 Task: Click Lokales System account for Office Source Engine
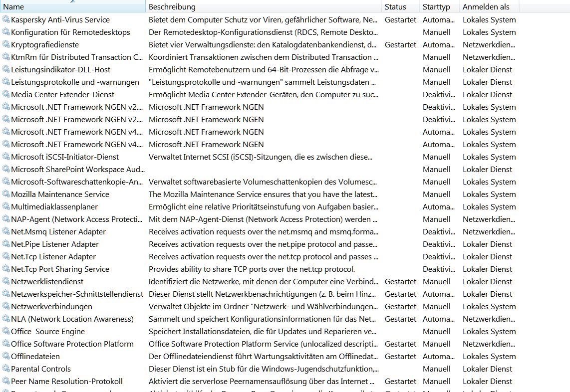coord(489,331)
